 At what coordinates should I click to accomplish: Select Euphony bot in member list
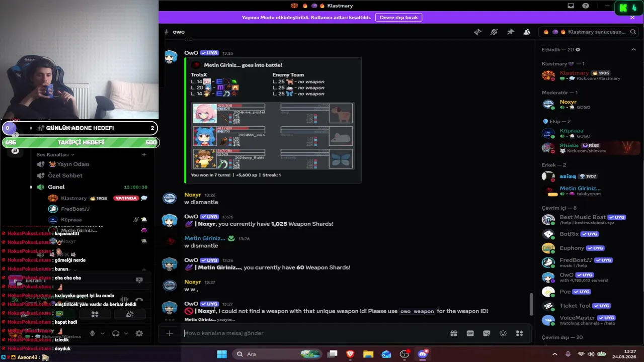pyautogui.click(x=588, y=248)
